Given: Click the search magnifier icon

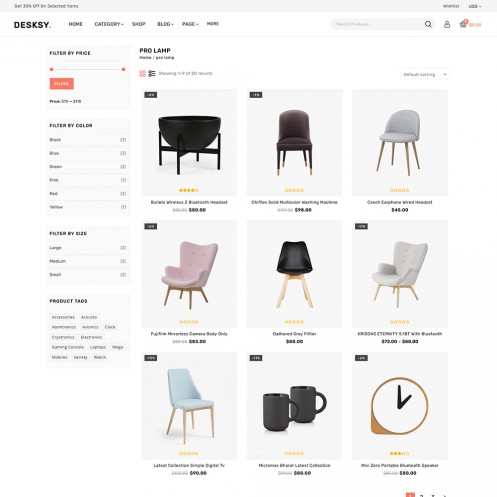Looking at the screenshot, I should tap(428, 24).
